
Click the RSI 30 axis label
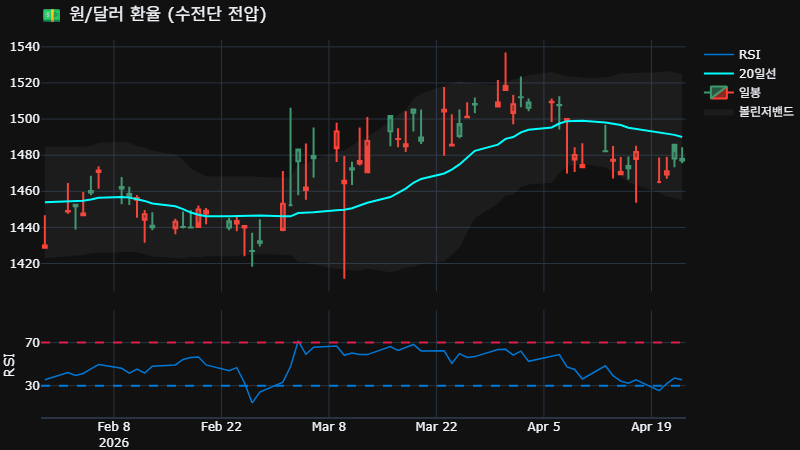(x=32, y=386)
